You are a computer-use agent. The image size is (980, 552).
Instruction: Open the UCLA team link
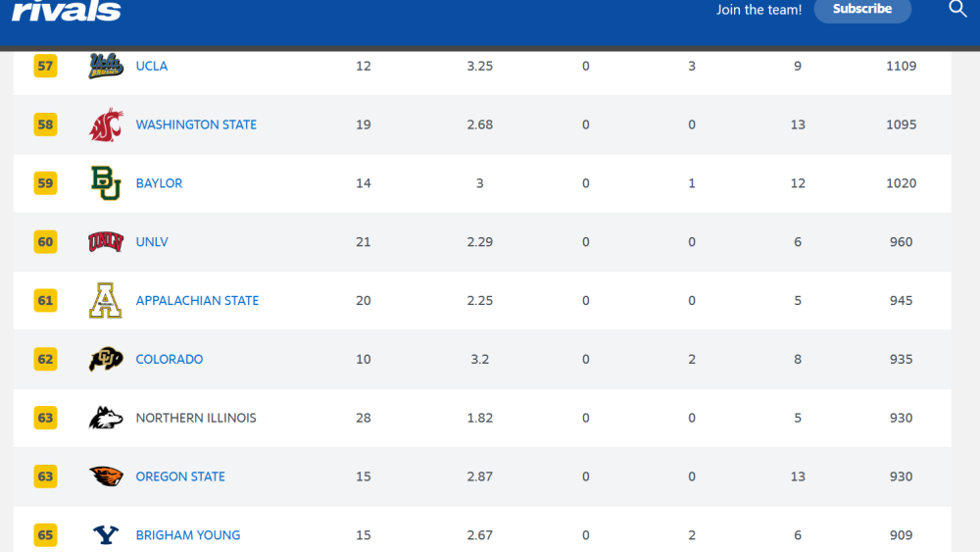(152, 67)
